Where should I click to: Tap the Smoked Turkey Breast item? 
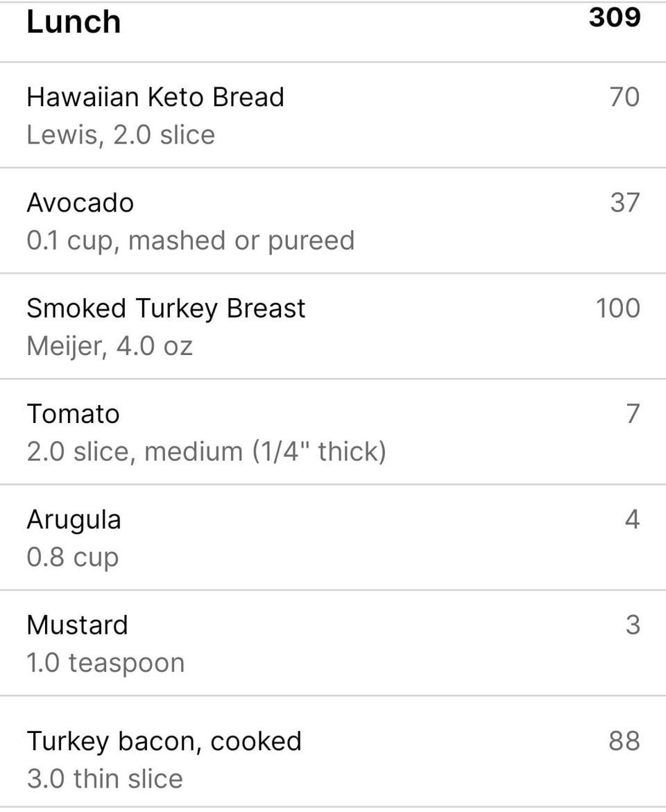(x=333, y=326)
